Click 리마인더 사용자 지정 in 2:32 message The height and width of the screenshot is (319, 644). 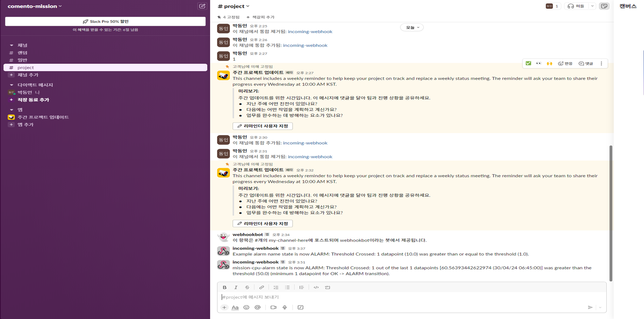coord(263,223)
